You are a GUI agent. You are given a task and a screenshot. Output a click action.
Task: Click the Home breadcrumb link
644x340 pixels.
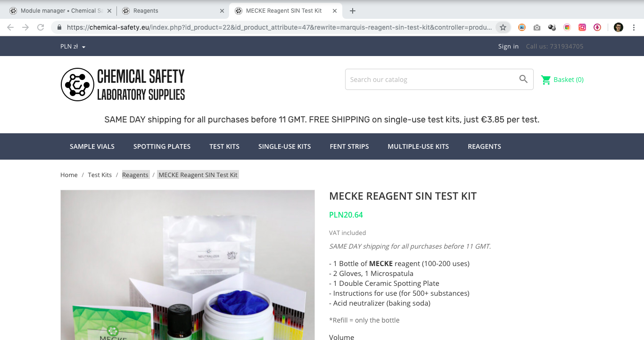(x=69, y=175)
